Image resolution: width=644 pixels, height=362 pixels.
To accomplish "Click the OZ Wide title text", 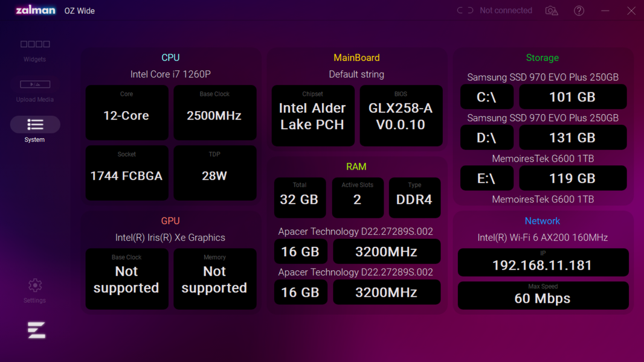I will [x=79, y=11].
